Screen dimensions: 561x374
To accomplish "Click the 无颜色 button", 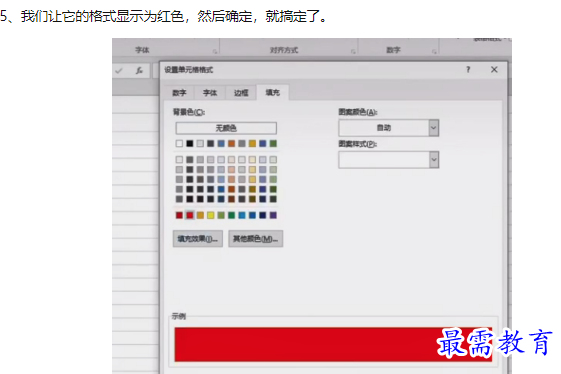I will 226,128.
